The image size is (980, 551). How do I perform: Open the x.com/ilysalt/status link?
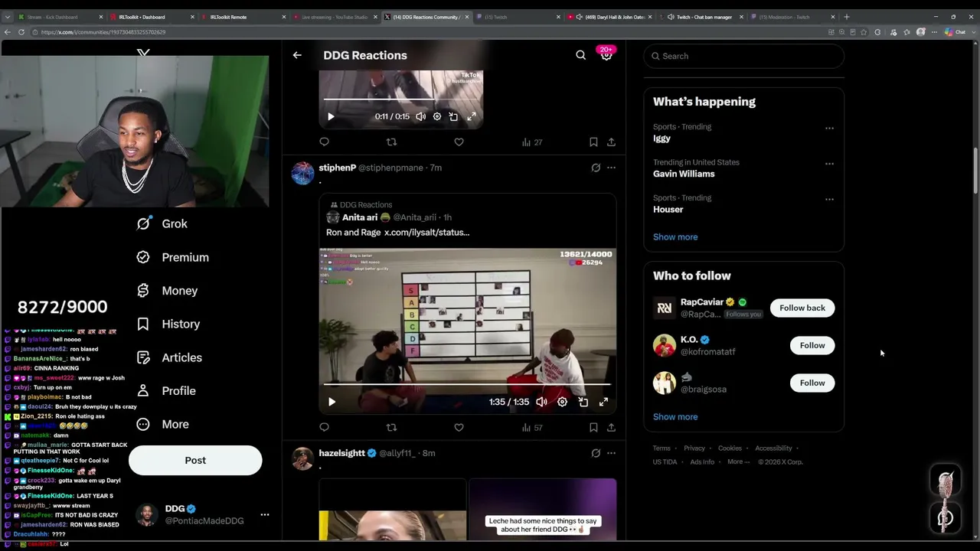point(426,232)
